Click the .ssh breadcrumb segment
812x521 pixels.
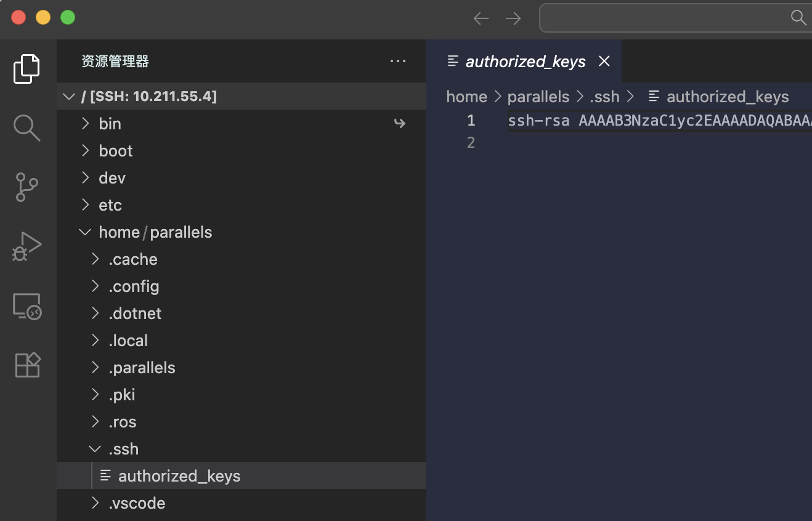tap(604, 97)
